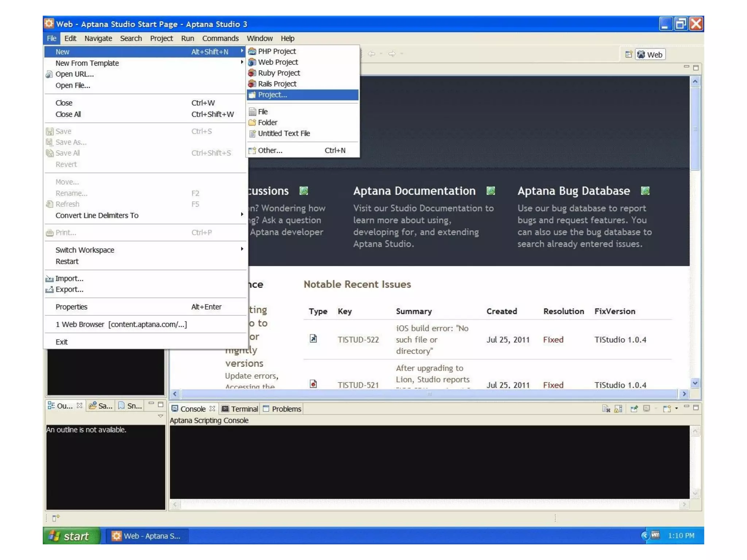
Task: Maximize the Console panel
Action: pos(696,407)
